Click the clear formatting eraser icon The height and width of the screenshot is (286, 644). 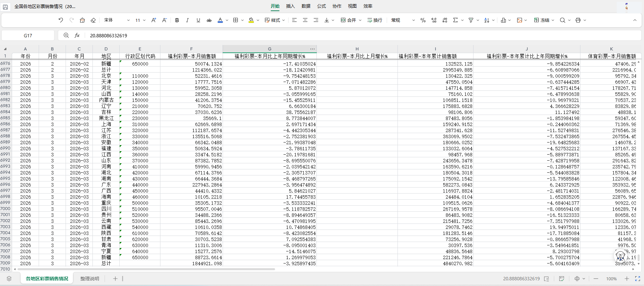click(93, 20)
